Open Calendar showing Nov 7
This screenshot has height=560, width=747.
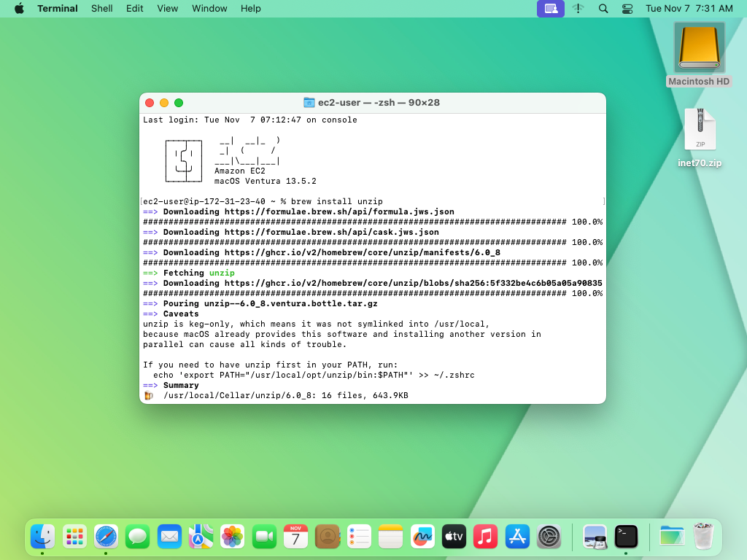(296, 536)
